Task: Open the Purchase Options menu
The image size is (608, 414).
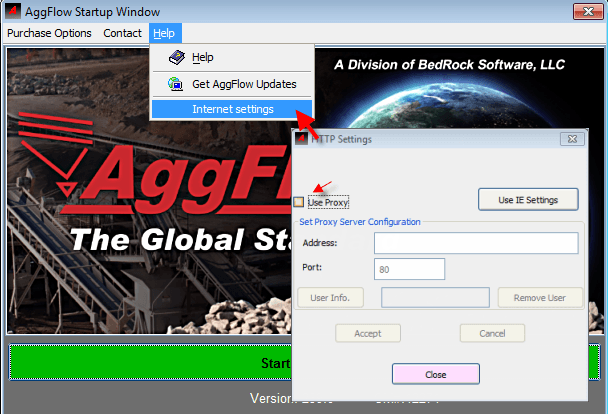Action: click(49, 33)
